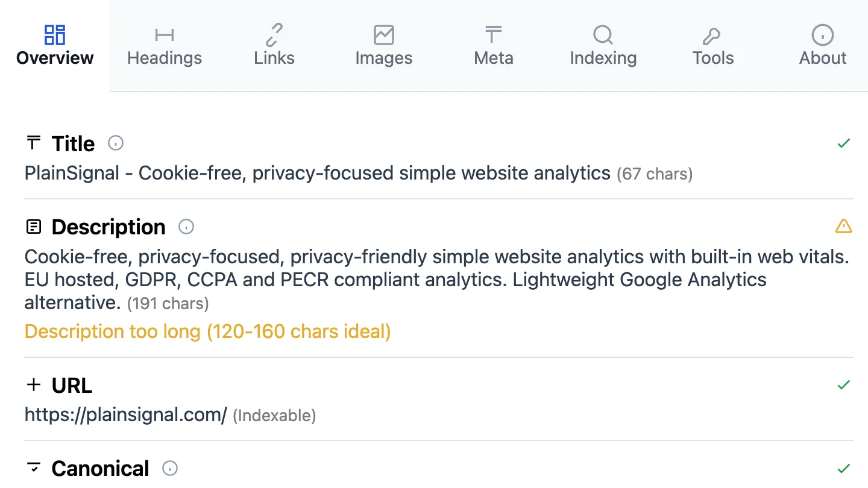Open the About tab
Screen dimensions: 868x488
[x=823, y=46]
